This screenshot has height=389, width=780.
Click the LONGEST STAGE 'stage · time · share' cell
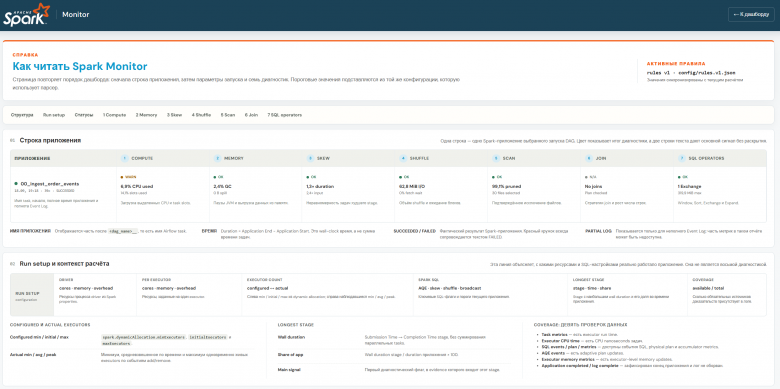click(x=627, y=294)
